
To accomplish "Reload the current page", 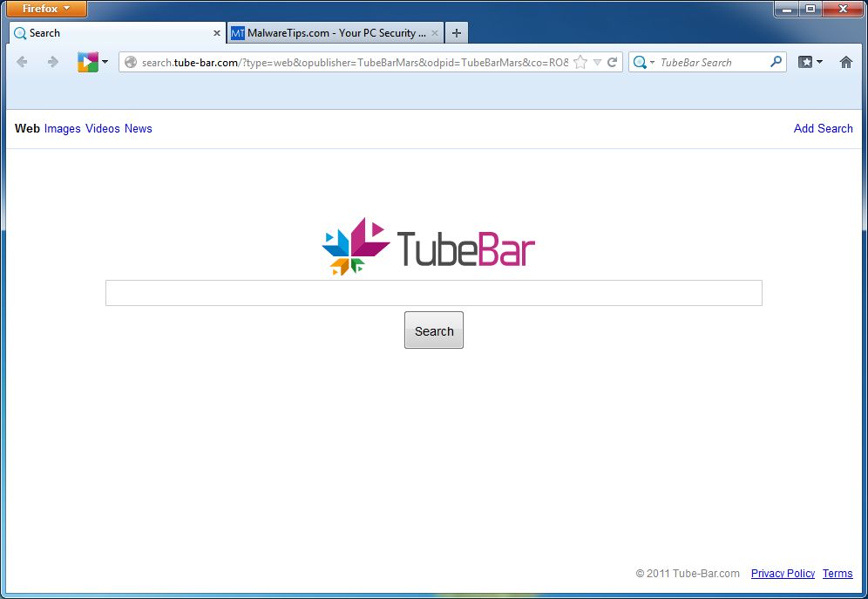I will tap(613, 62).
